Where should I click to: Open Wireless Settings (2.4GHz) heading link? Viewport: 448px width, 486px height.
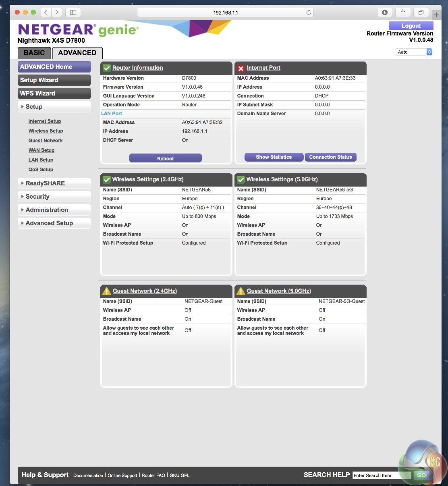click(148, 179)
